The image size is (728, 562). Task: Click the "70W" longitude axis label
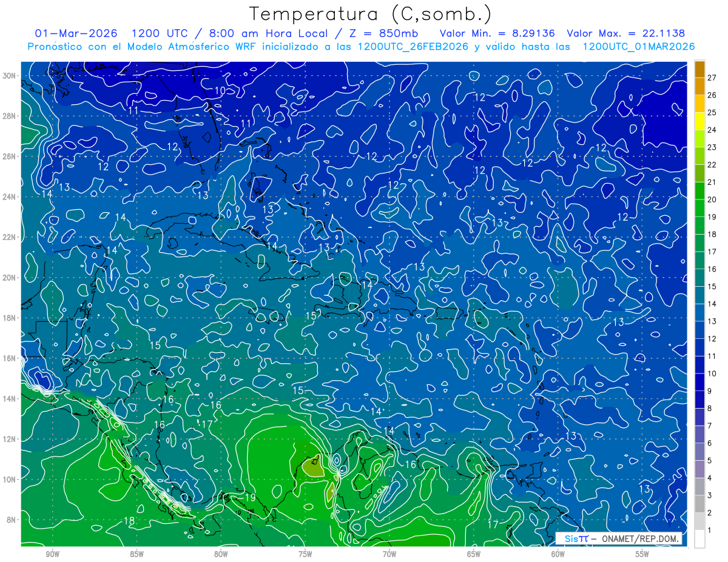coord(389,554)
